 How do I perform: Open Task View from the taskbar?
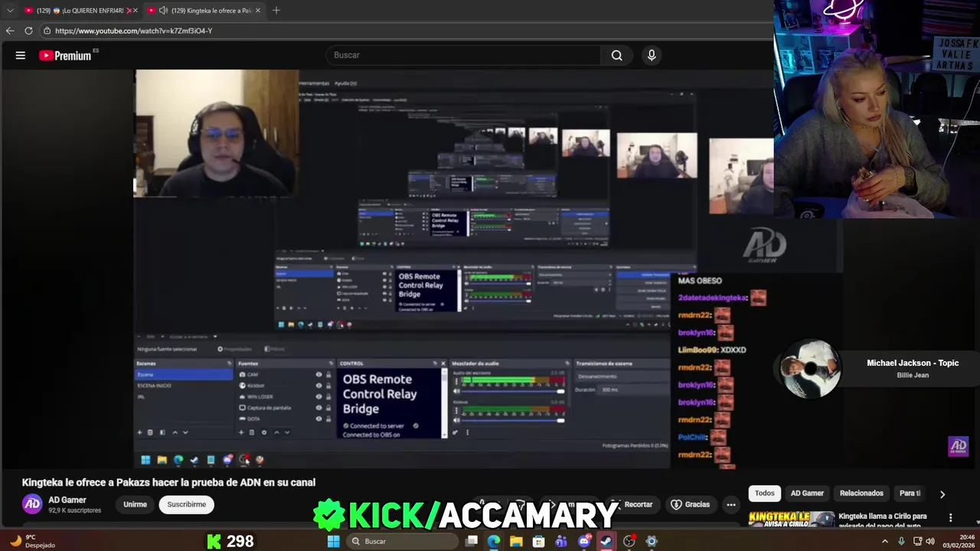click(x=472, y=541)
